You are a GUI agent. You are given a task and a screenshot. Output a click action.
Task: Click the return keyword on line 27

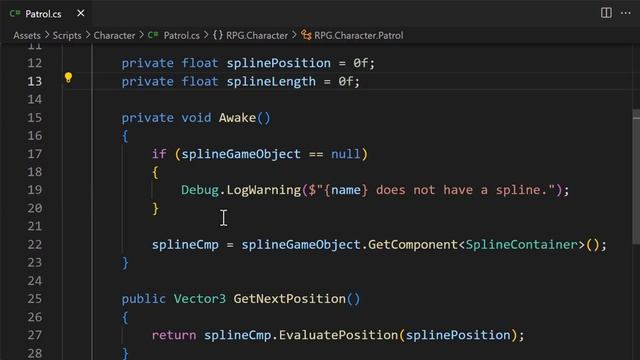[174, 335]
